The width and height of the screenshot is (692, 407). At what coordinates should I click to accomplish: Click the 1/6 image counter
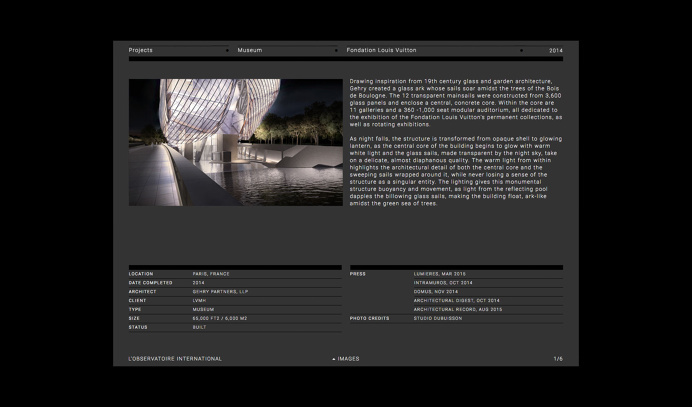click(x=558, y=358)
